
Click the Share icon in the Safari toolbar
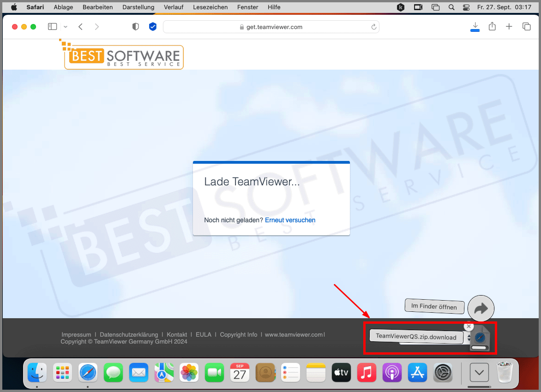click(x=492, y=26)
